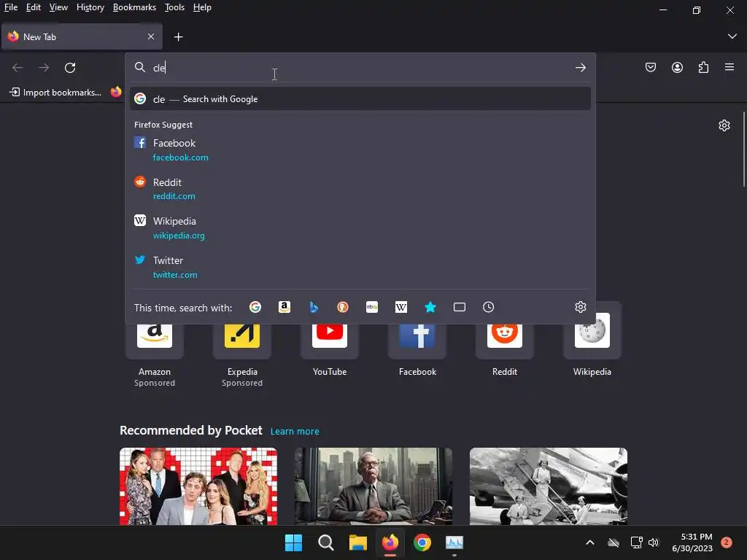Choose Twitter suggestion twitter.com
The height and width of the screenshot is (560, 747).
pos(360,268)
